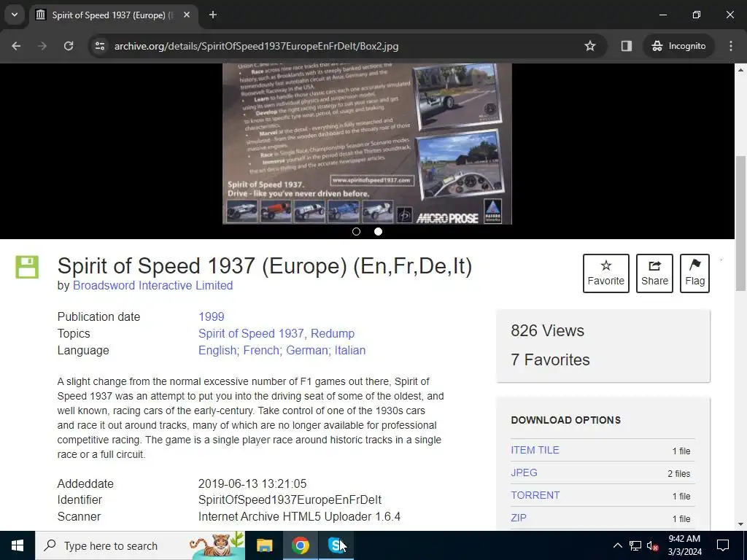Click Internet Archive HTML5 Uploader 1.6.4 text
Viewport: 747px width, 560px height.
[x=299, y=517]
